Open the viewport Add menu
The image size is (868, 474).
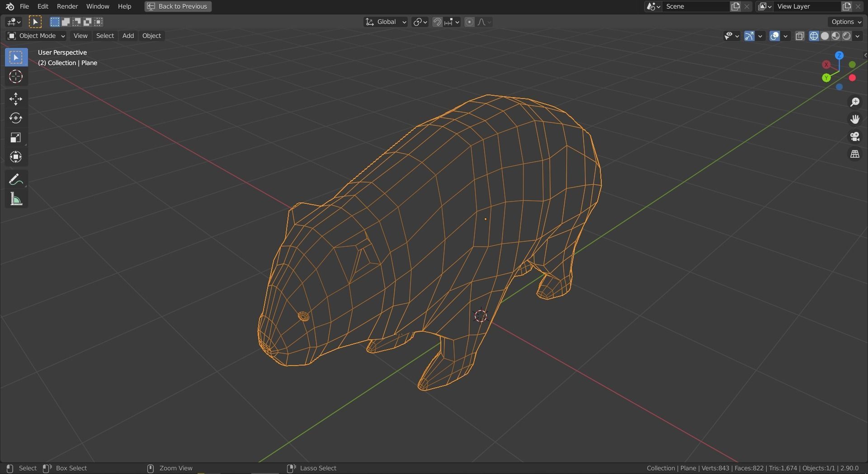click(128, 36)
